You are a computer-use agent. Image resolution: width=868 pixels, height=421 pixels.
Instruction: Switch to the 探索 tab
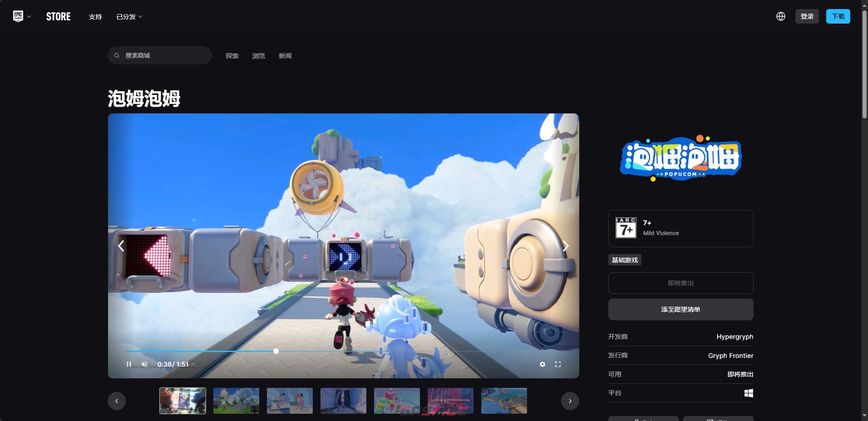[x=232, y=56]
